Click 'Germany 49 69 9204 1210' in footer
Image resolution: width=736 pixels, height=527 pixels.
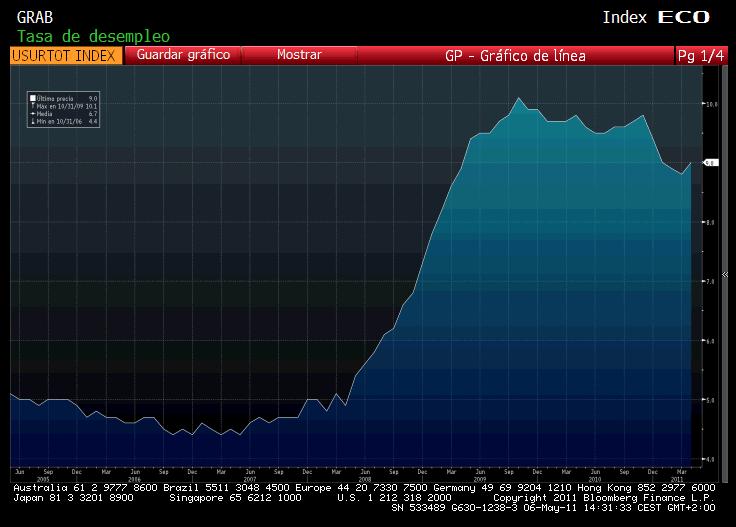click(x=502, y=488)
